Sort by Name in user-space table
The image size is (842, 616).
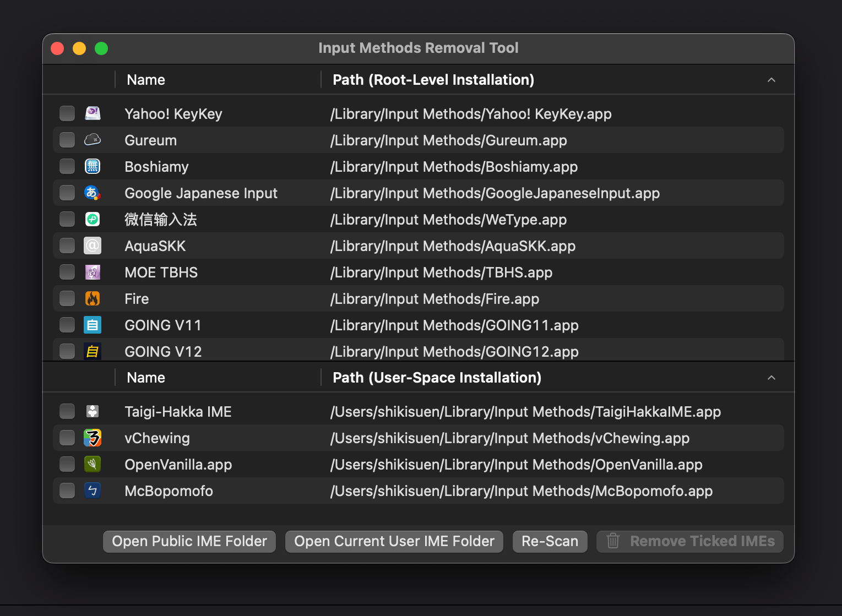146,378
